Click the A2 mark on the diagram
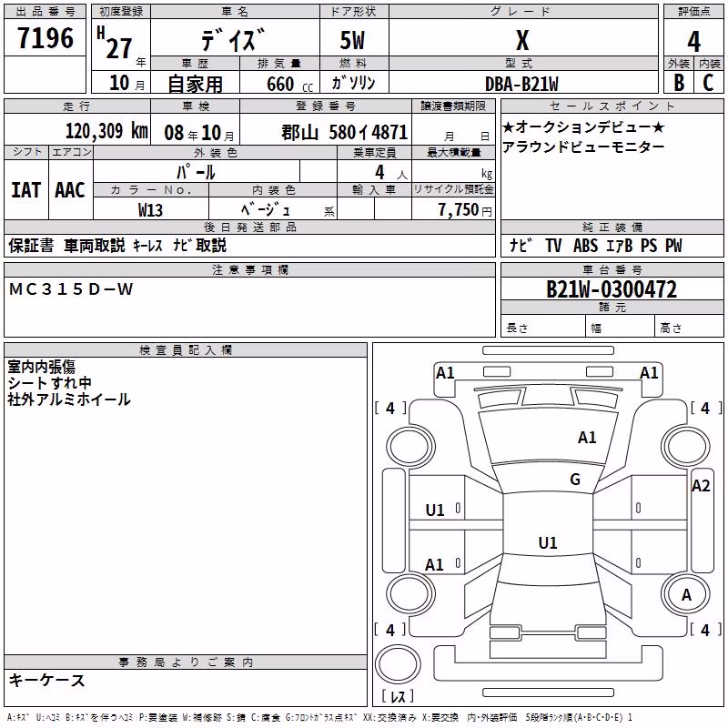Image resolution: width=728 pixels, height=728 pixels. point(701,486)
